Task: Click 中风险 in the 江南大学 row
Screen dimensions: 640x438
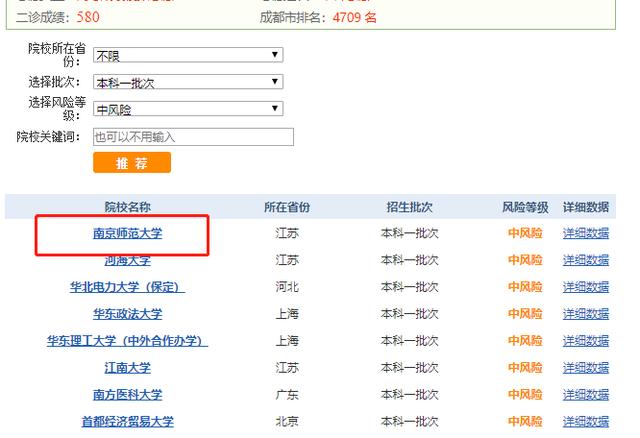Action: (x=525, y=368)
